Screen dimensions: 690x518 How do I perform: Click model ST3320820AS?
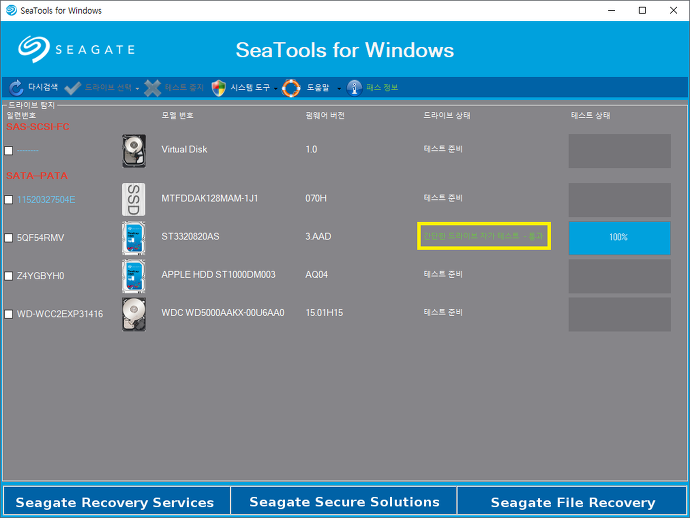click(190, 236)
